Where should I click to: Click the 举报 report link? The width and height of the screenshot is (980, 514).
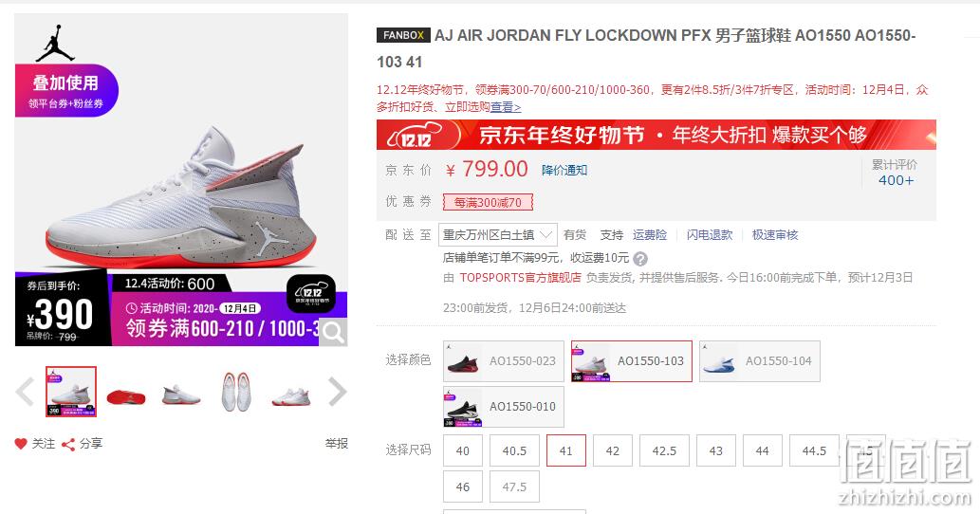(336, 444)
